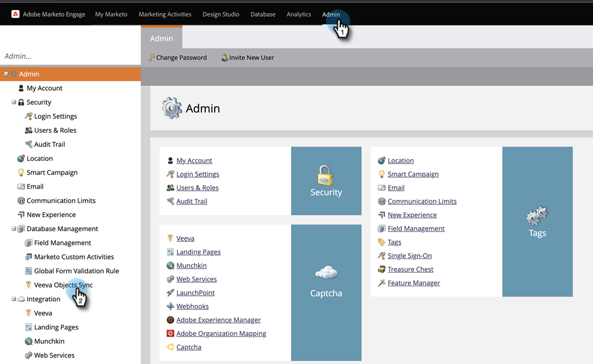593x364 pixels.
Task: Select Veeva Objects Sync in the tree
Action: [x=63, y=285]
